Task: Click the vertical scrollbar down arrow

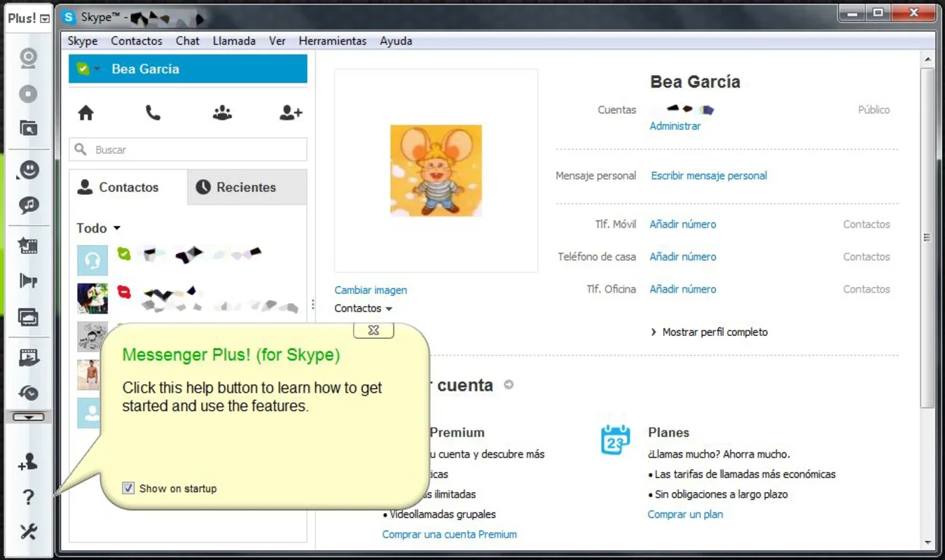Action: click(928, 542)
